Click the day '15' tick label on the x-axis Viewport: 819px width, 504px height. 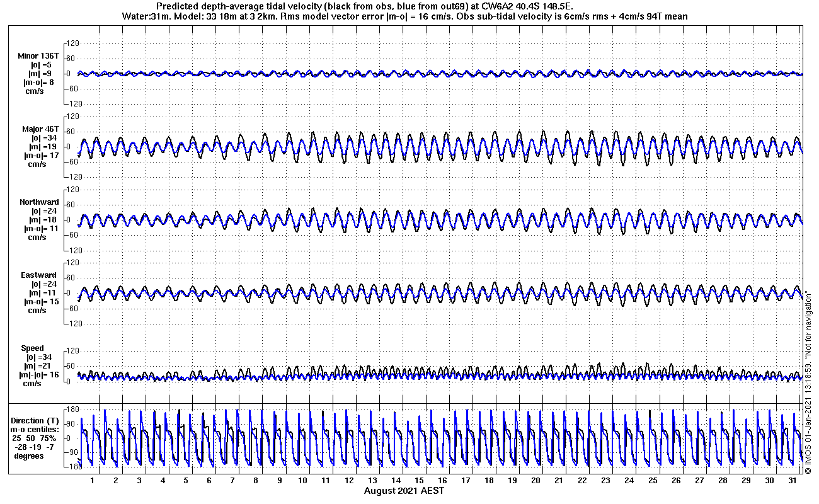click(x=419, y=481)
